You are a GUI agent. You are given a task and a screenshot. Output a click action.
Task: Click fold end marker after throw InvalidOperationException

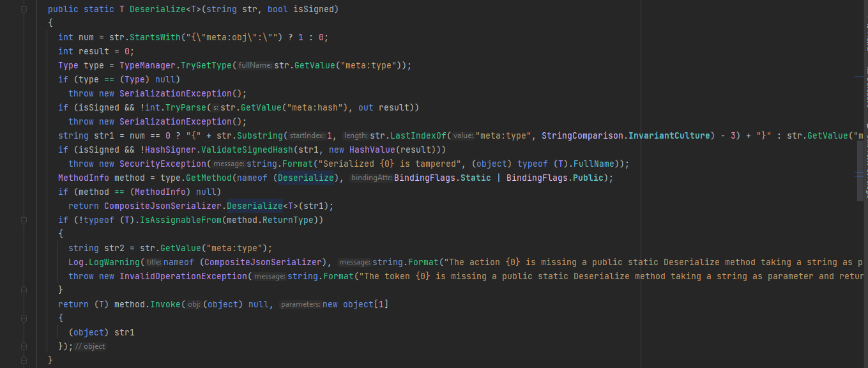24,291
